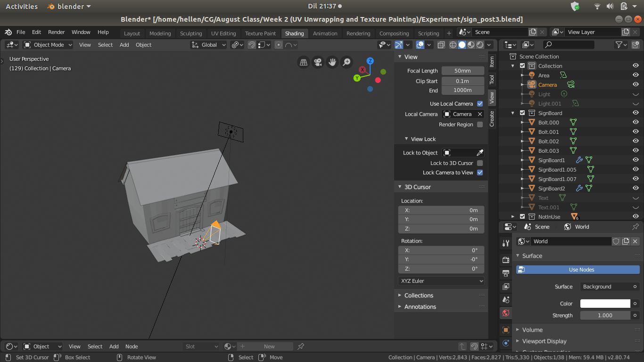The height and width of the screenshot is (362, 644).
Task: Open the World properties tab icon
Action: pyautogui.click(x=506, y=313)
